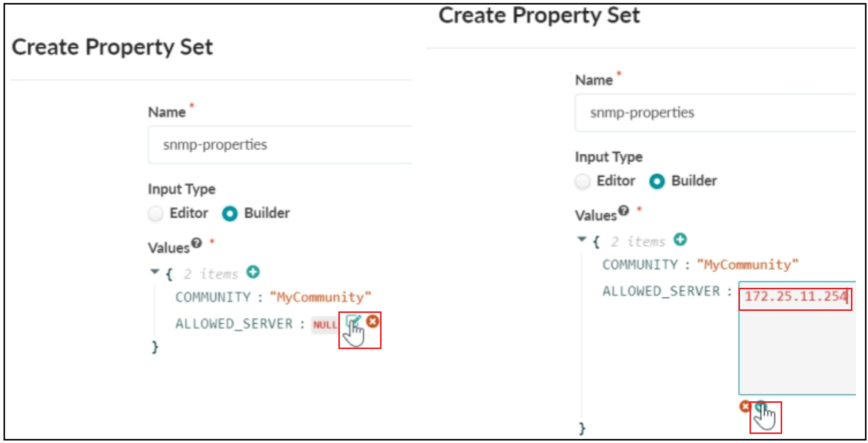Click the NULL value of ALLOWED_SERVER
Image resolution: width=868 pixels, height=443 pixels.
325,325
